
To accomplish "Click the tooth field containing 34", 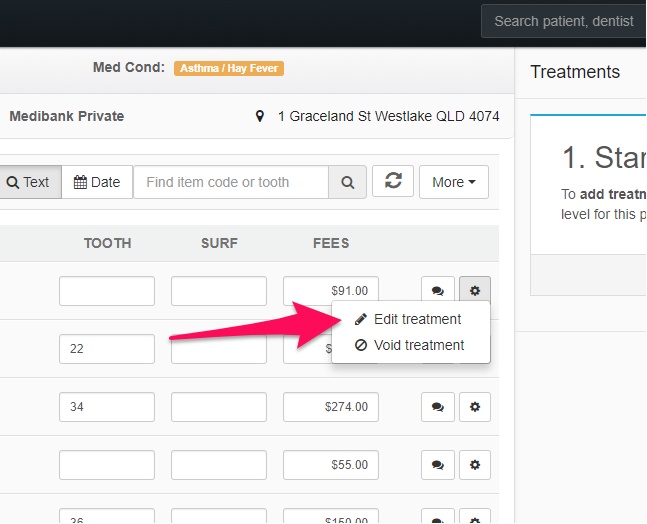I will pos(107,407).
